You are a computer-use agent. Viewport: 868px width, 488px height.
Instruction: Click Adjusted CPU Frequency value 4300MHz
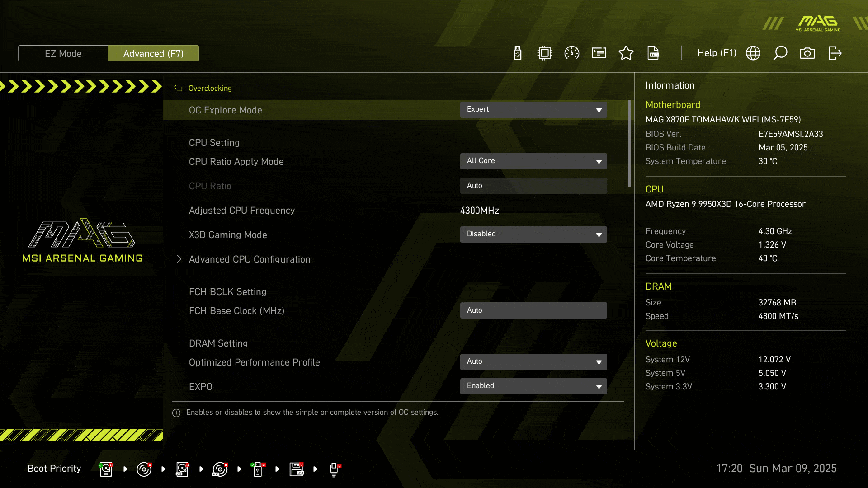click(x=480, y=211)
